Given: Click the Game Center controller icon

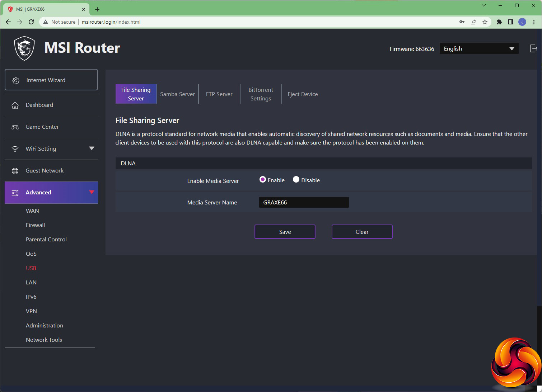Looking at the screenshot, I should click(x=15, y=127).
